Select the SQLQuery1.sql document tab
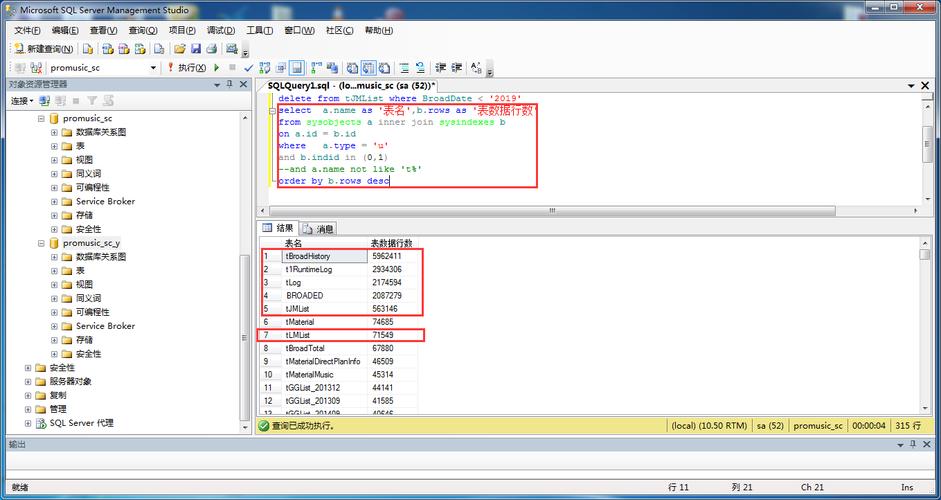Viewport: 941px width, 500px height. click(x=352, y=86)
